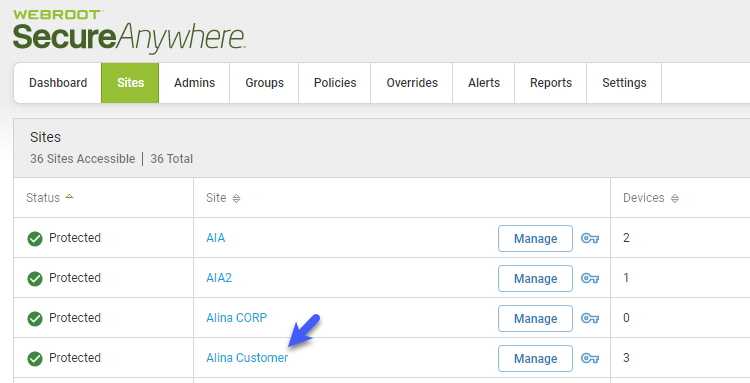Click the device count '1' for AIA2
The width and height of the screenshot is (750, 383).
click(x=626, y=278)
